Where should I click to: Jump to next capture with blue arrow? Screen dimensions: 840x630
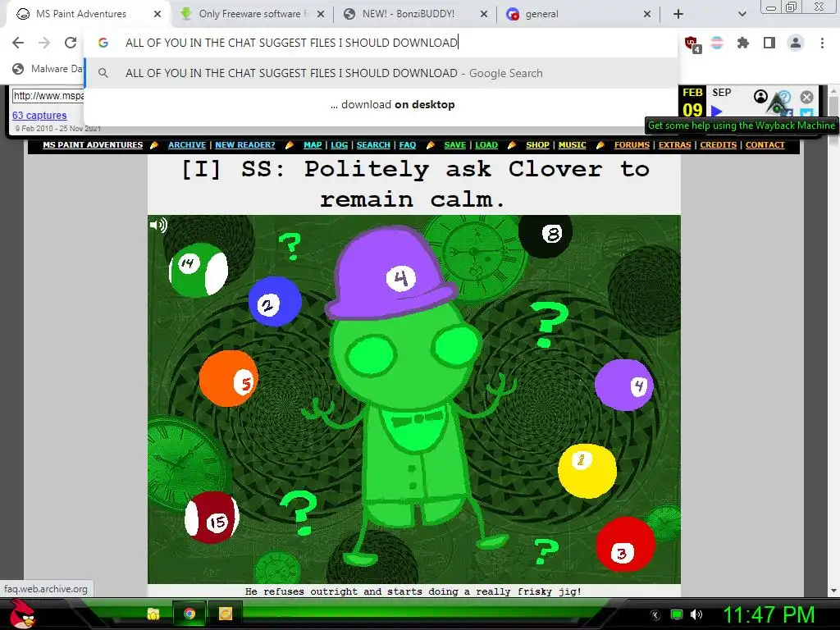coord(717,111)
